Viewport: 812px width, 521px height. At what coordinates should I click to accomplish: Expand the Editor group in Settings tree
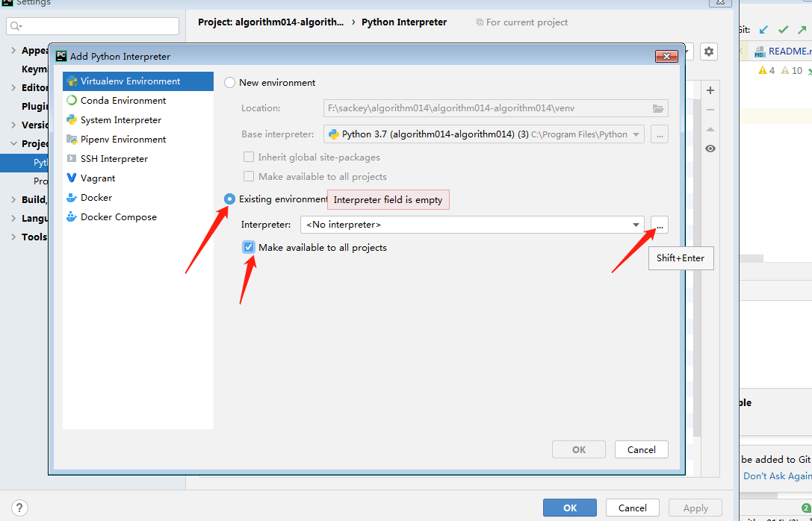[13, 87]
